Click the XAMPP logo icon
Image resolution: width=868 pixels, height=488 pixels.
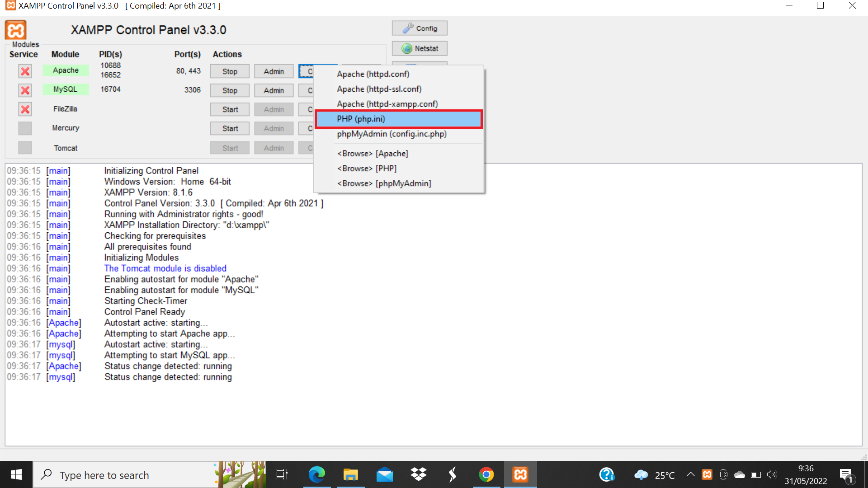(16, 30)
